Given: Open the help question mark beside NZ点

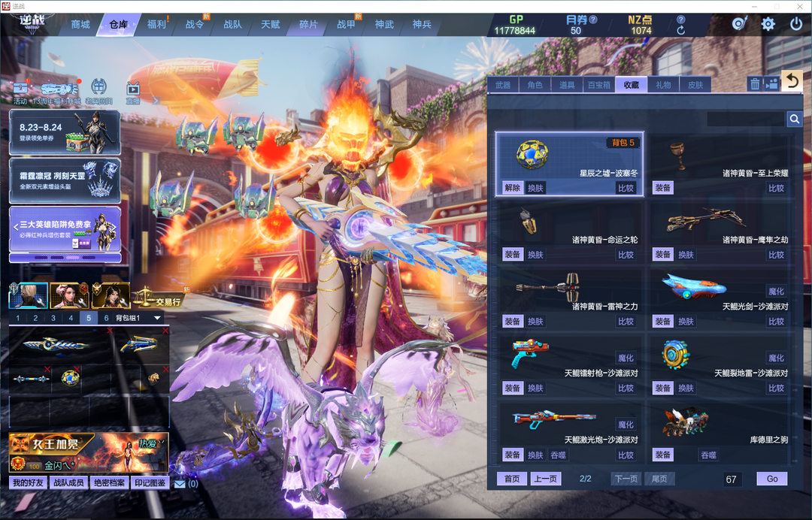Looking at the screenshot, I should (x=681, y=20).
